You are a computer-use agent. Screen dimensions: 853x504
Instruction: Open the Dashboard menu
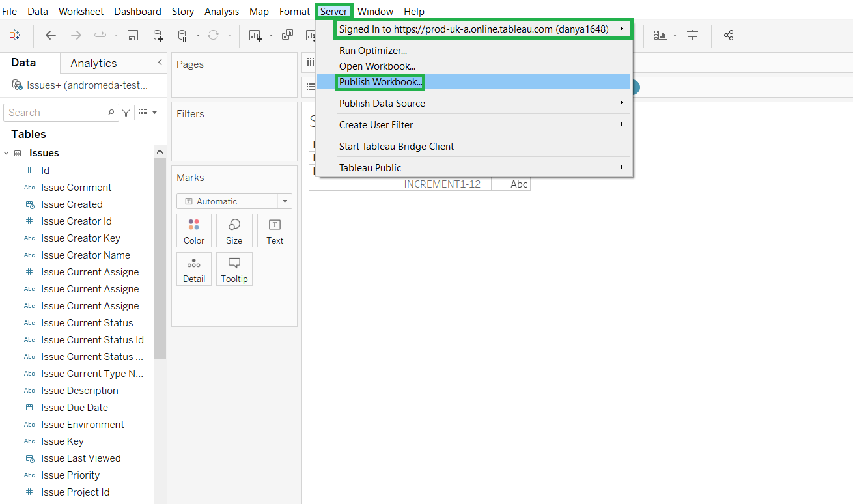pos(137,11)
